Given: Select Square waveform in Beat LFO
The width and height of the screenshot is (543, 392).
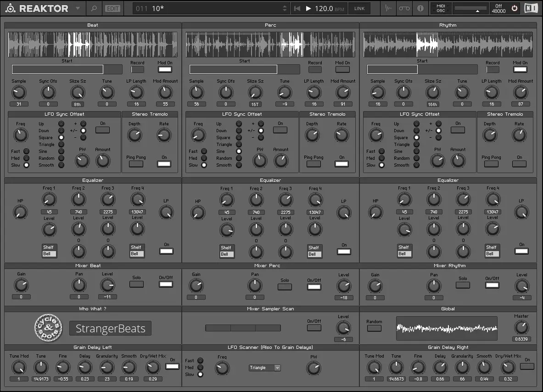Looking at the screenshot, I should (62, 138).
